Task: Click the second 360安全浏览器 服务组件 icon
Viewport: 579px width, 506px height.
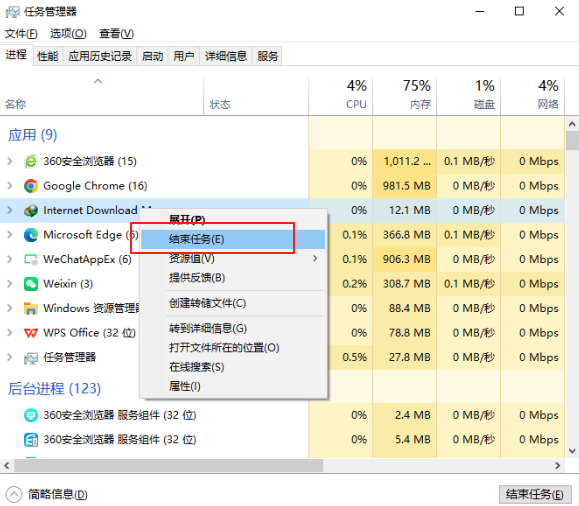Action: (x=31, y=440)
